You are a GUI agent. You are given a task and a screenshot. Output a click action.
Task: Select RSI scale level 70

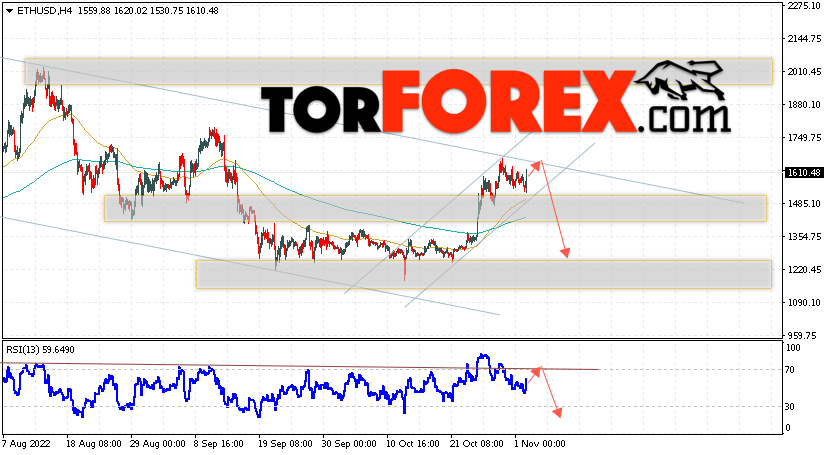point(790,369)
